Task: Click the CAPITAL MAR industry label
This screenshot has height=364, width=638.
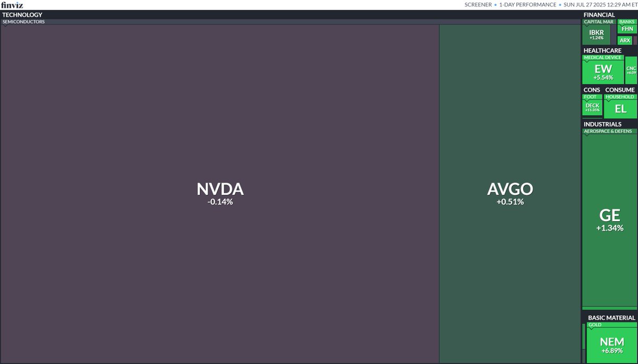Action: tap(599, 22)
